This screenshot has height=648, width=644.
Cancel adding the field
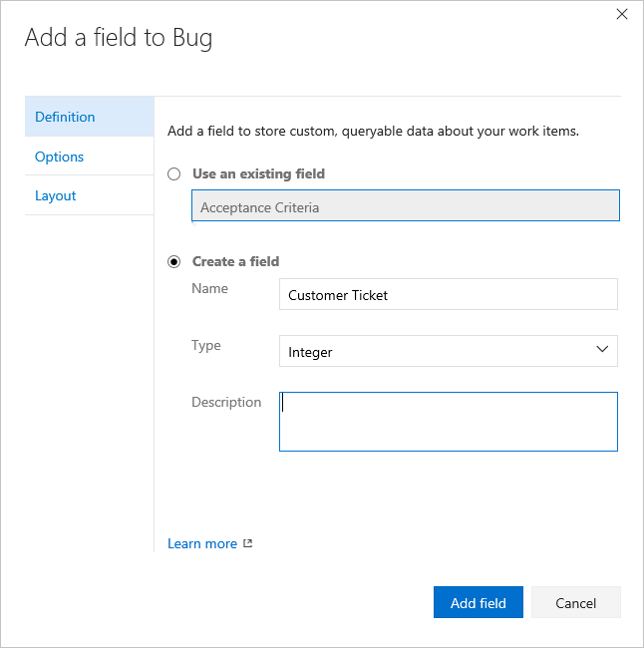pos(576,602)
